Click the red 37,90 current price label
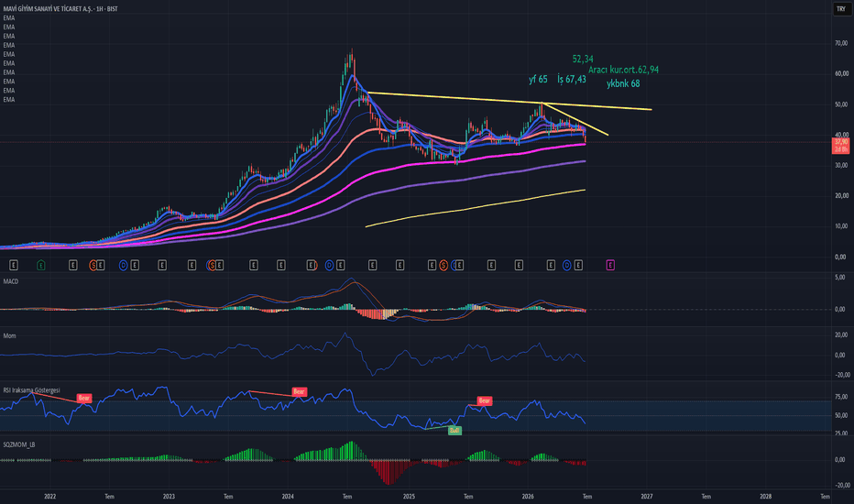Image resolution: width=854 pixels, height=504 pixels. (x=841, y=146)
